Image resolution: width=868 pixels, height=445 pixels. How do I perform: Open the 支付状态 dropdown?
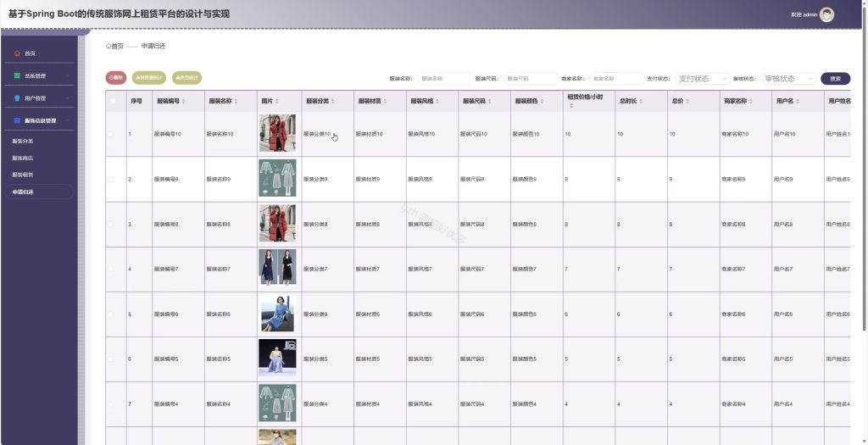coord(703,79)
